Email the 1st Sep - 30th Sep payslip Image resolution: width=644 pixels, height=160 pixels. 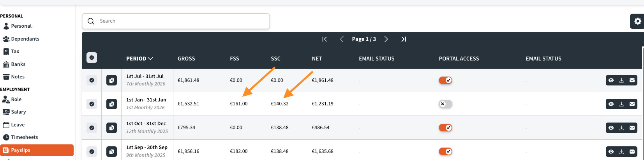632,152
